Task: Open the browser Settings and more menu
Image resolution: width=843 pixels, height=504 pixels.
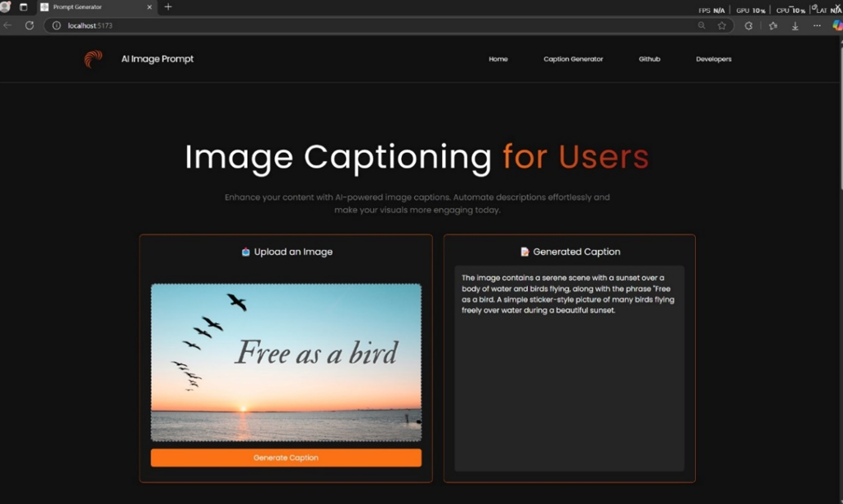Action: [817, 25]
